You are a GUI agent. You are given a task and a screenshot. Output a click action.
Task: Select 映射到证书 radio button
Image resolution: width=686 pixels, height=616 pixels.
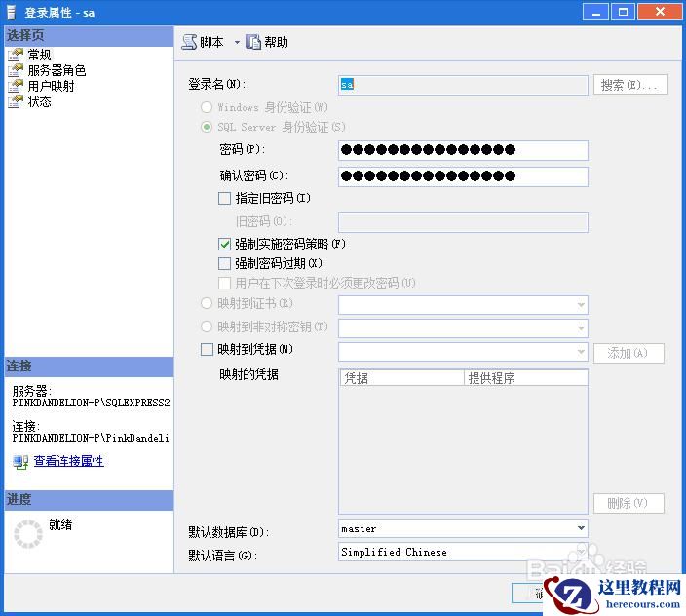207,303
